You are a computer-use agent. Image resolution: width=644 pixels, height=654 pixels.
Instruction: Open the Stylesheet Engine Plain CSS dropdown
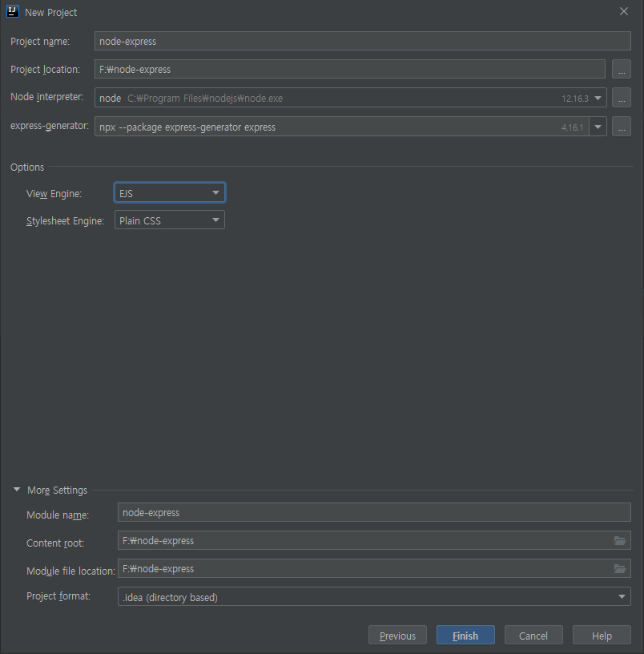[x=170, y=220]
